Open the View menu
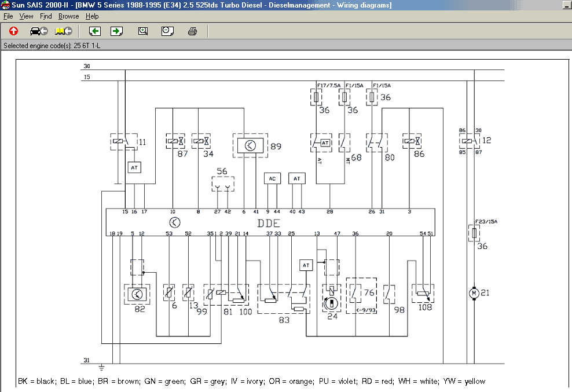The image size is (572, 392). point(26,16)
